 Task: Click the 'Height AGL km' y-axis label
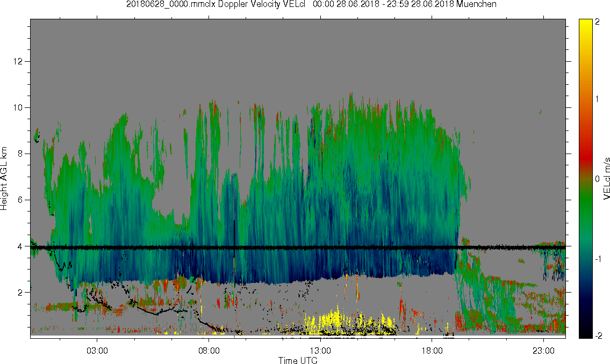pos(4,179)
